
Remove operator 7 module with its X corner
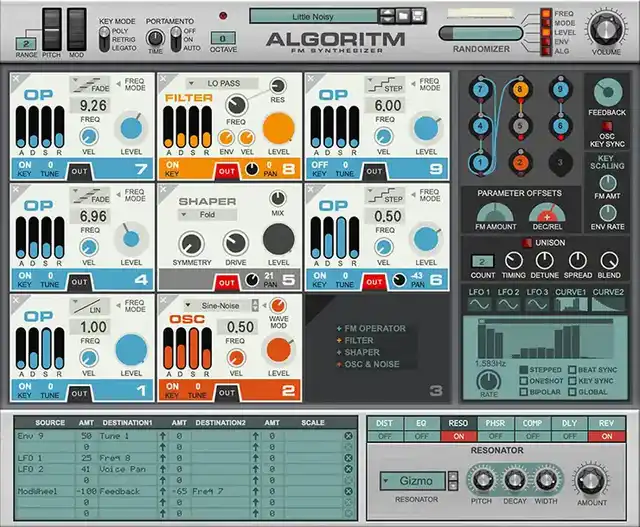(16, 78)
